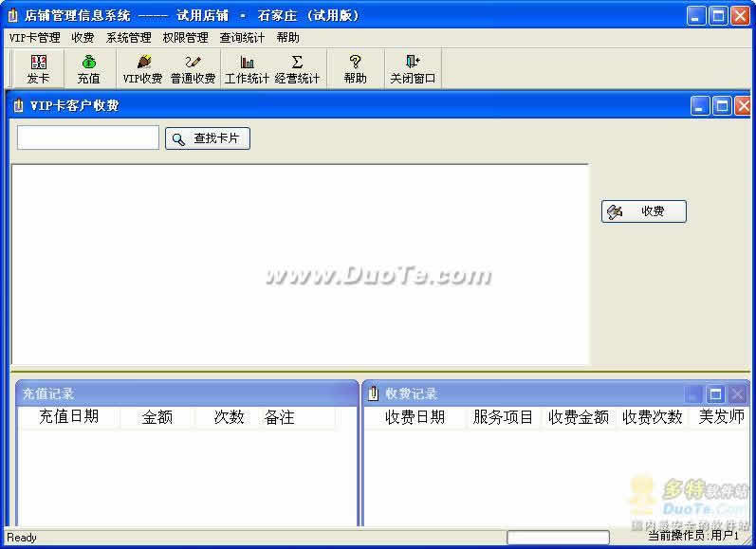Open the 系统管理 menu
The height and width of the screenshot is (549, 756).
point(128,38)
